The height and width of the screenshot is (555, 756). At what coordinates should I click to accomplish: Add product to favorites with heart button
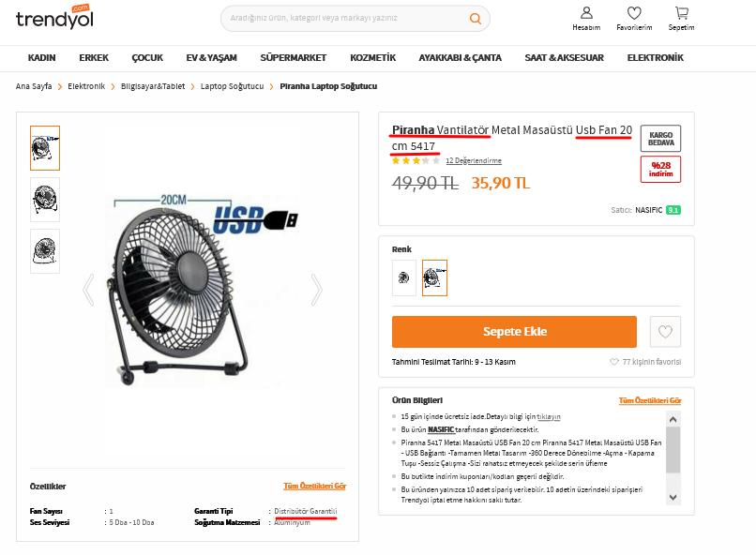(x=665, y=332)
